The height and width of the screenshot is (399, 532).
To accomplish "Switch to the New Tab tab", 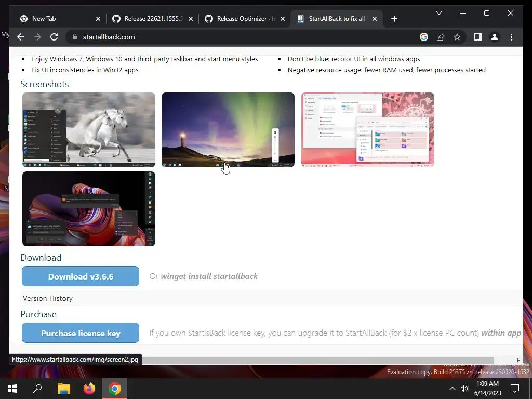I will (x=61, y=19).
